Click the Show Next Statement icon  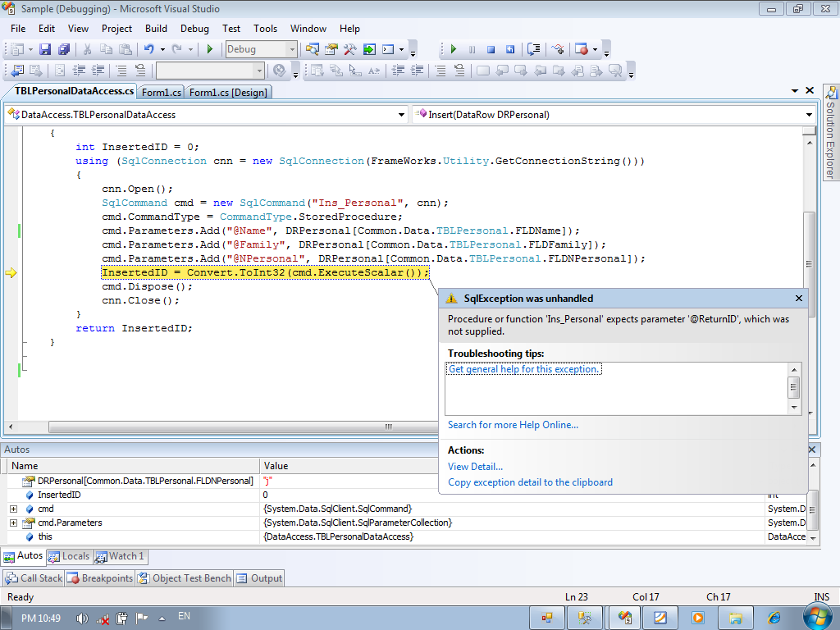pyautogui.click(x=533, y=49)
